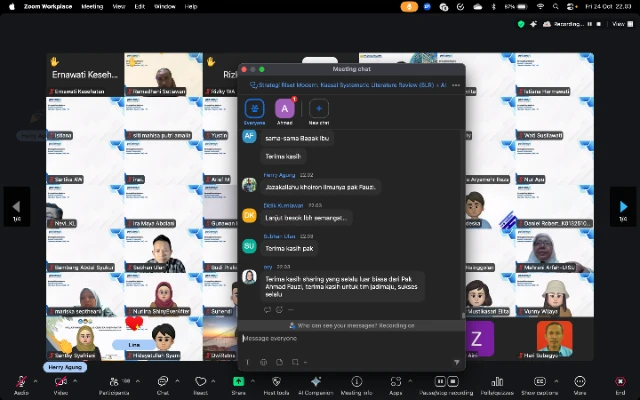
Task: Expand the share options arrow beside Share
Action: 253,381
